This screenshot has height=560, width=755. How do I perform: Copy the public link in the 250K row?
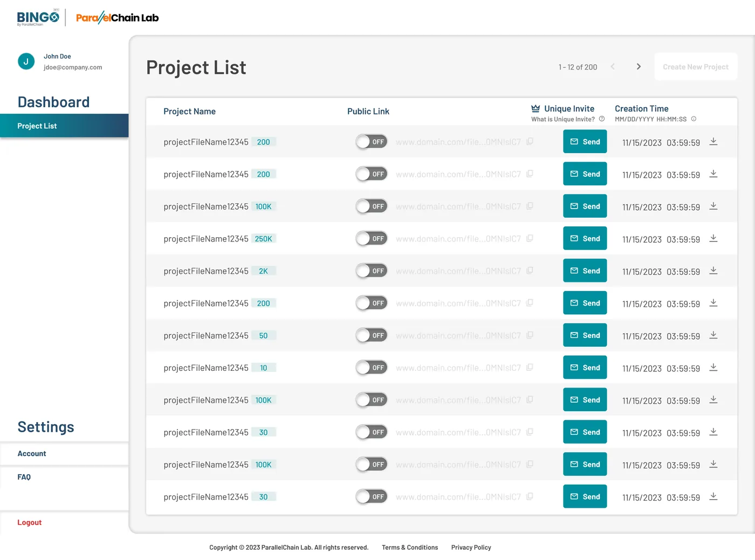530,238
